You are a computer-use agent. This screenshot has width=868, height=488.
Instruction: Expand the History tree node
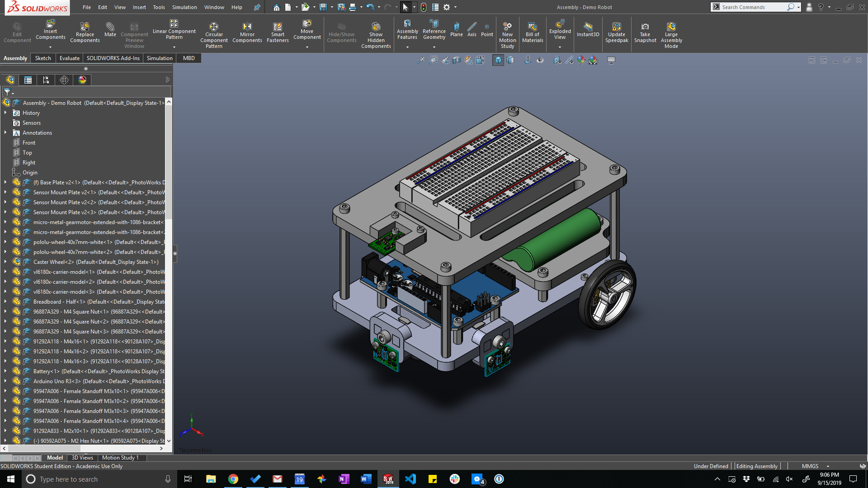(5, 113)
